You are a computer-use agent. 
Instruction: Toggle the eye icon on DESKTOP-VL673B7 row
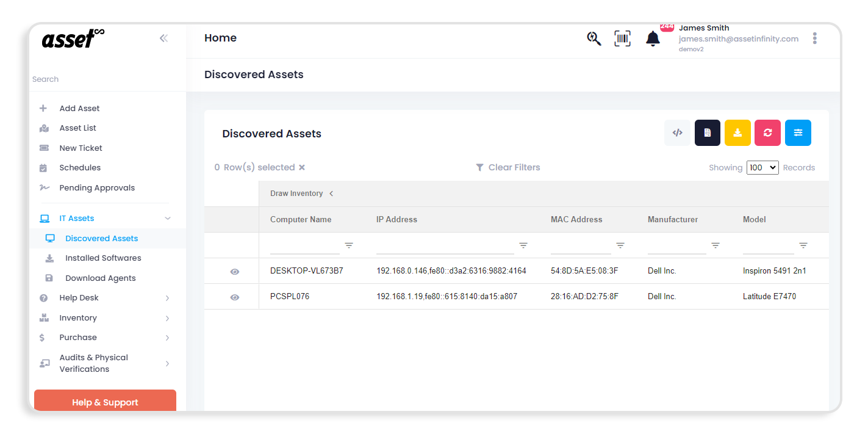[x=234, y=271]
